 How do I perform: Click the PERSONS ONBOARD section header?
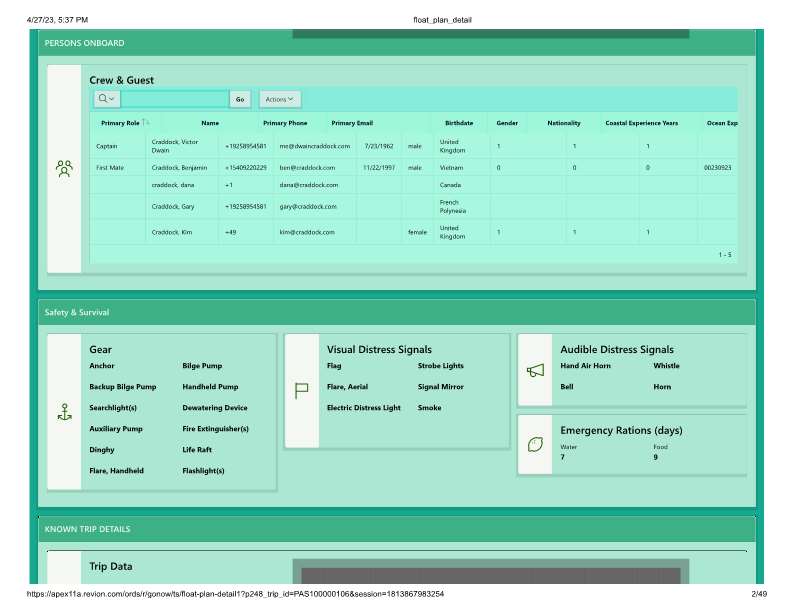(84, 43)
